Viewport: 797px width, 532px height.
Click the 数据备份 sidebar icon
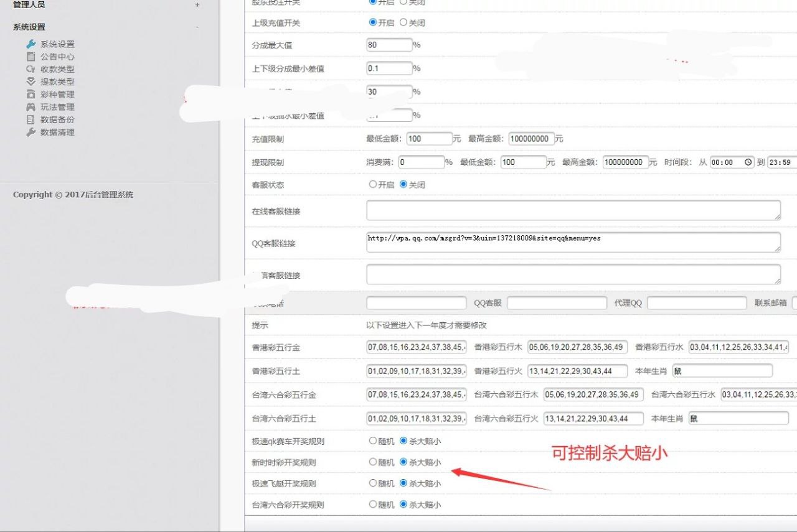[x=31, y=119]
